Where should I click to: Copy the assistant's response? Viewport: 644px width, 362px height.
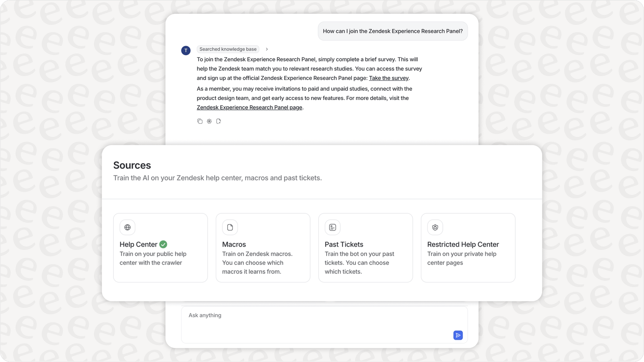pos(200,121)
